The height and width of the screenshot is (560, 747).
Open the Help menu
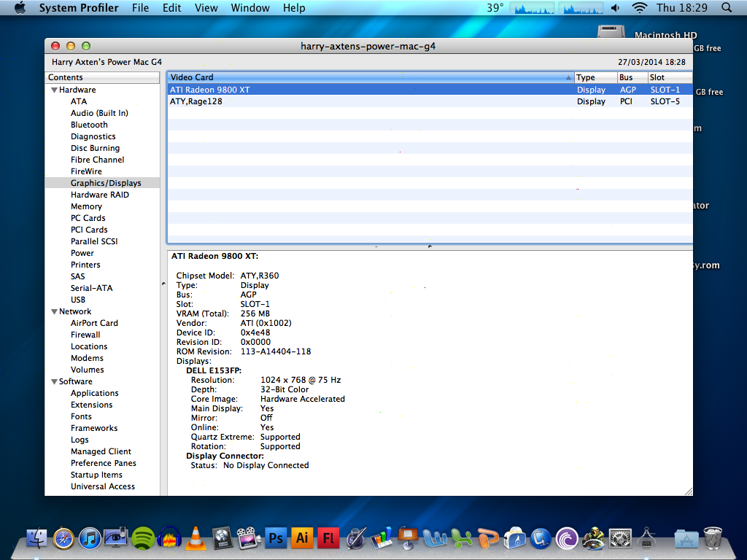tap(294, 7)
